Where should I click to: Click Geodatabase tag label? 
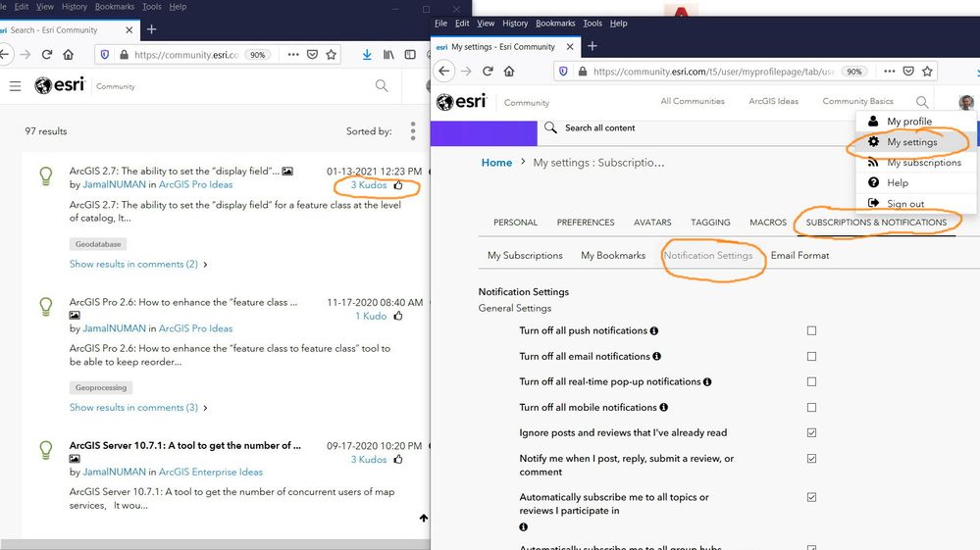[98, 244]
